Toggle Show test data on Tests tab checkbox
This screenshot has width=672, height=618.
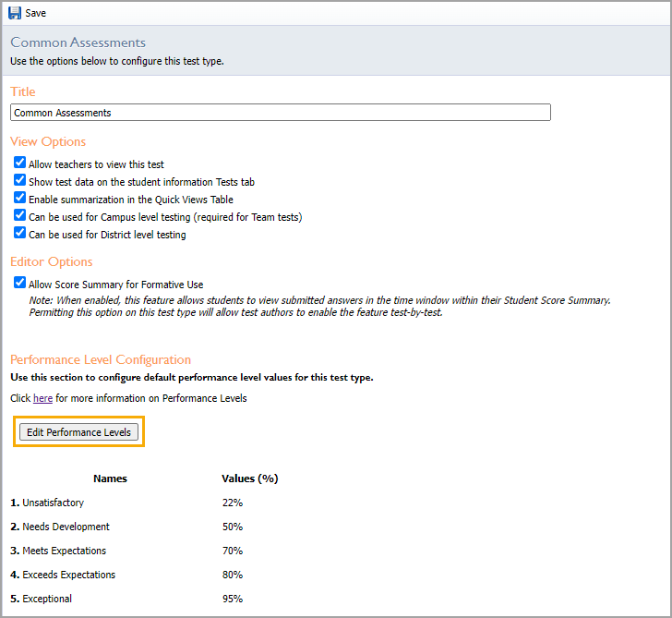[x=19, y=180]
